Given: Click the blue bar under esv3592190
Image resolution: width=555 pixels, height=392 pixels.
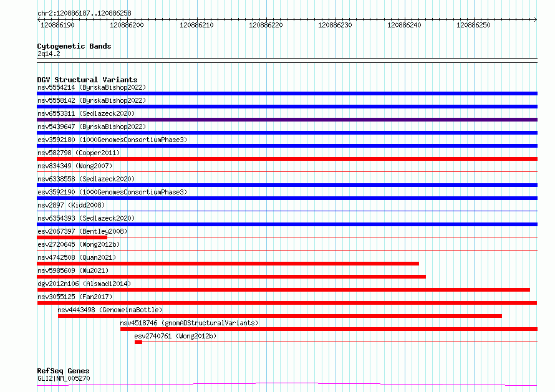Looking at the screenshot, I should pyautogui.click(x=287, y=198).
